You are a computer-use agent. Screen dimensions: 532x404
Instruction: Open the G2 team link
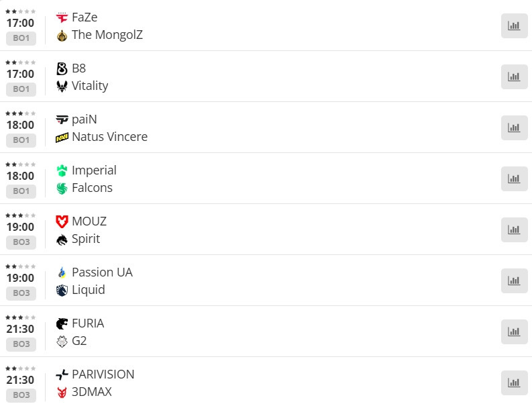click(x=79, y=341)
